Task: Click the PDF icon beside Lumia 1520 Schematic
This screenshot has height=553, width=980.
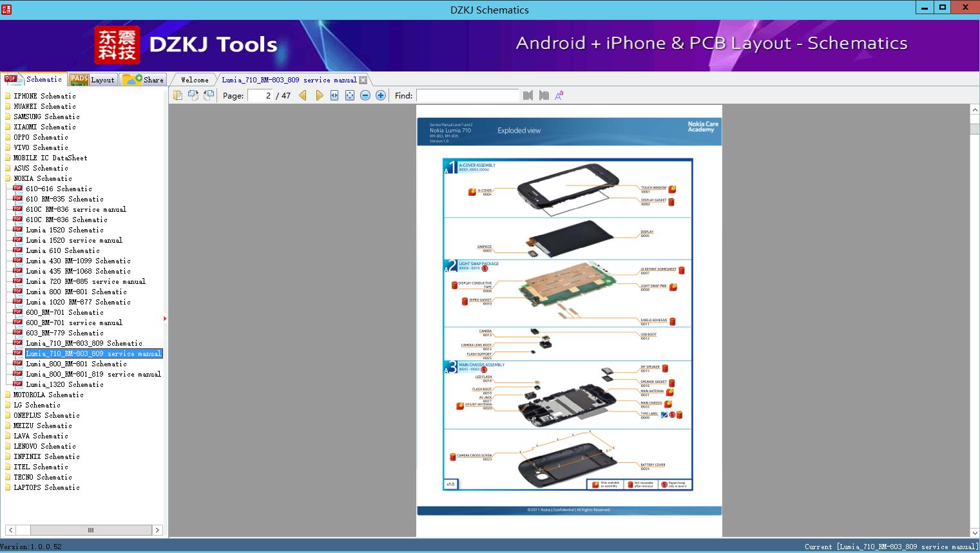Action: (17, 230)
